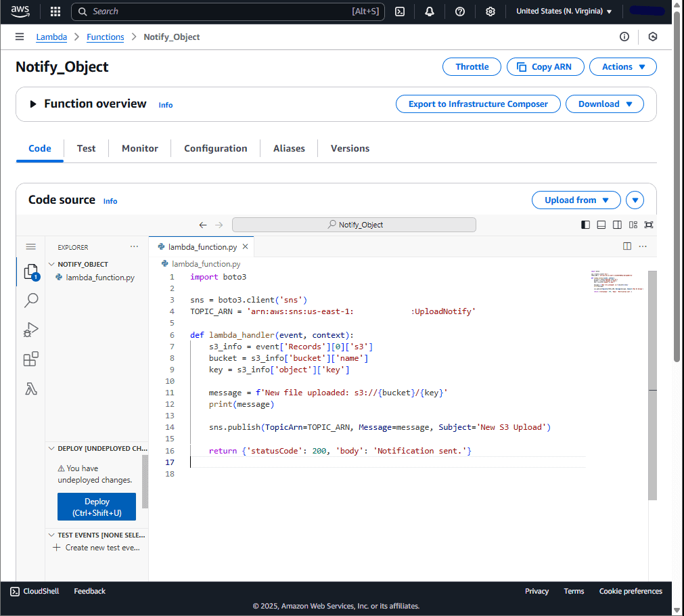Click the blue Deploy button
Screen dimensions: 684x616
pyautogui.click(x=97, y=507)
